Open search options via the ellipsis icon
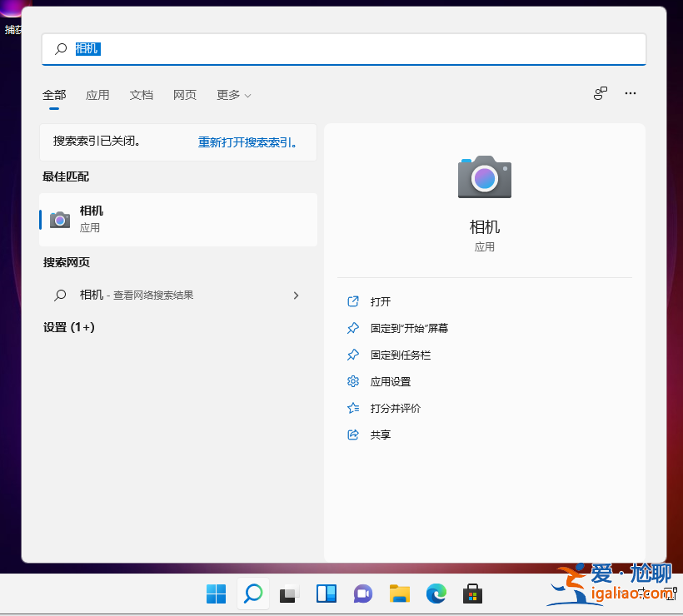The width and height of the screenshot is (683, 616). (631, 94)
